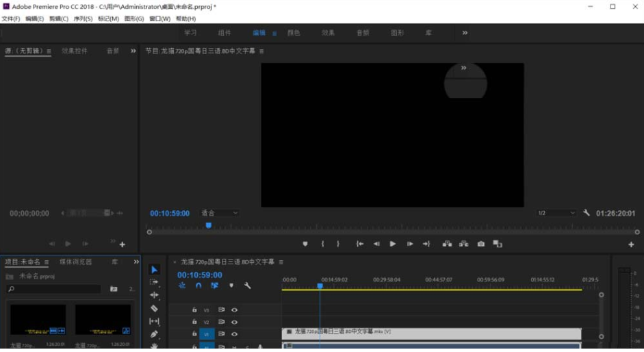Click the Export Frame camera icon

481,244
